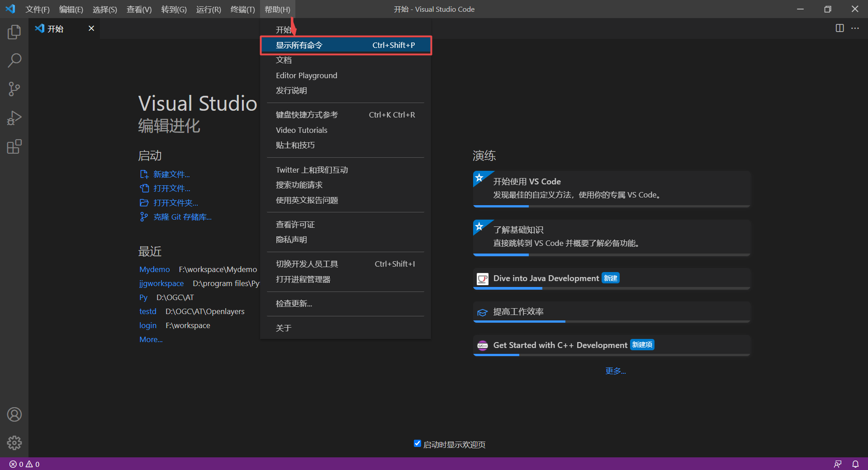Select 键盘快捷方式参考 menu item
The width and height of the screenshot is (868, 470).
click(x=346, y=115)
